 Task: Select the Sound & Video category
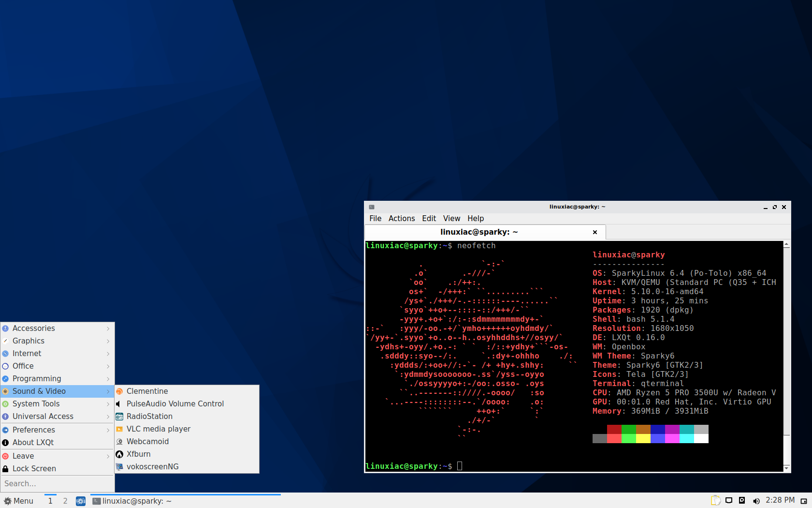pos(57,391)
